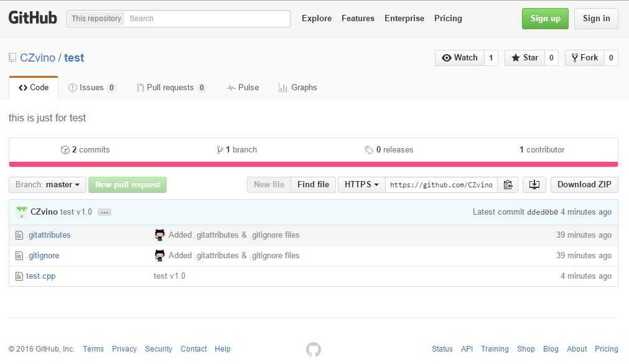629x364 pixels.
Task: Select the clone URL text field
Action: [441, 185]
